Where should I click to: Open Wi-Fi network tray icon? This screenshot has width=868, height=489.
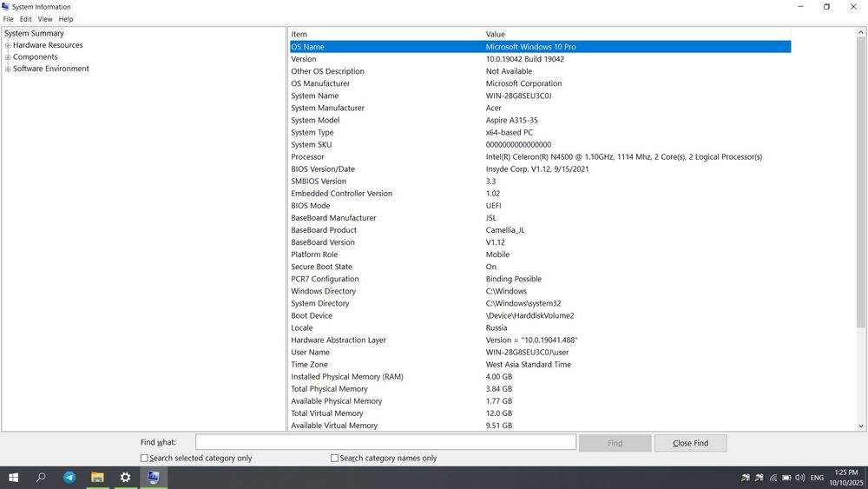point(773,478)
